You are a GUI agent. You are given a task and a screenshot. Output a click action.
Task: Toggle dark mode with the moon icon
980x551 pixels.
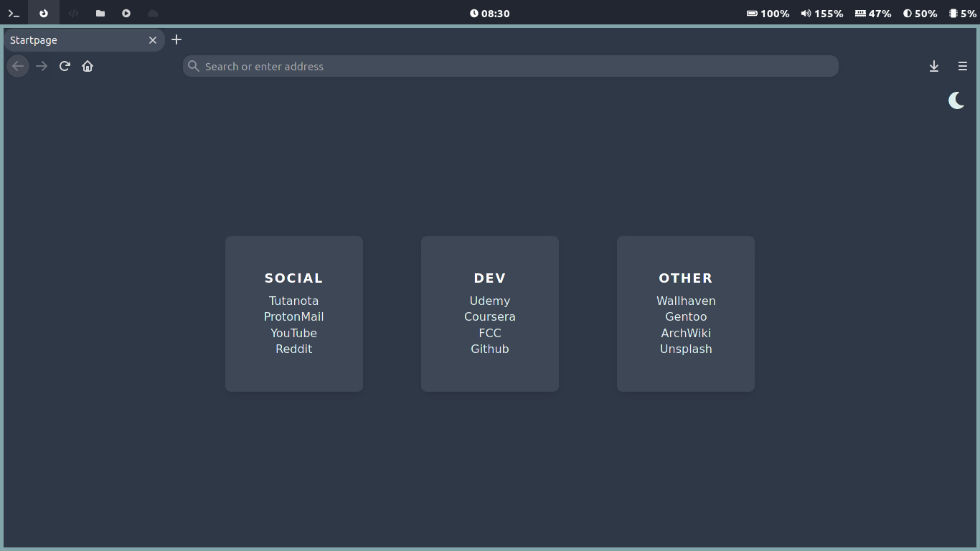[x=956, y=100]
